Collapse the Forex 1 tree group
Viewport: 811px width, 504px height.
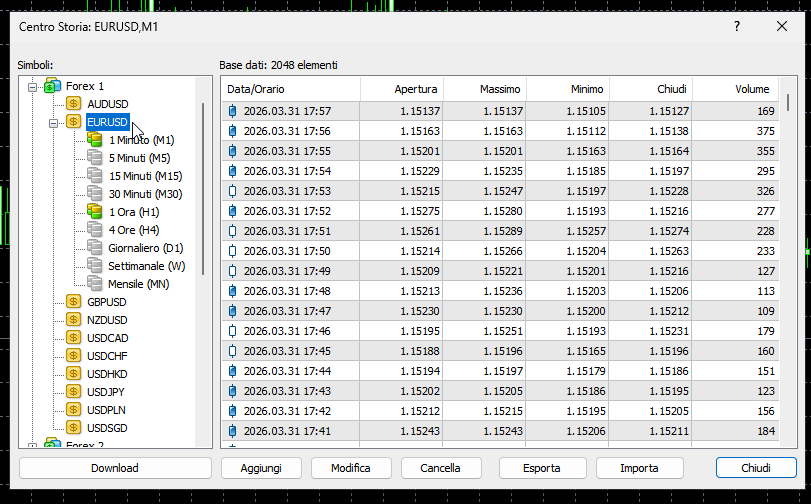click(32, 87)
